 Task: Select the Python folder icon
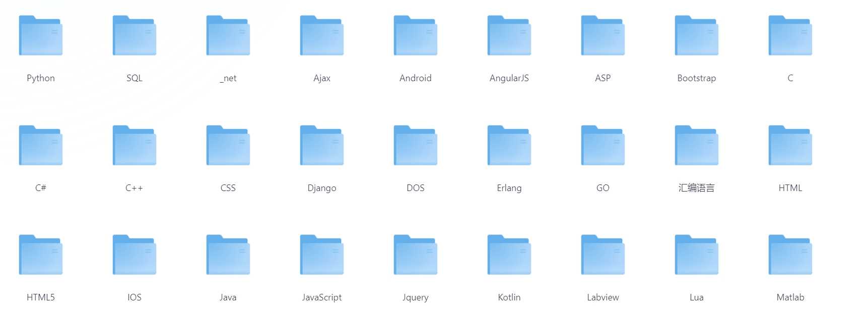[x=41, y=35]
